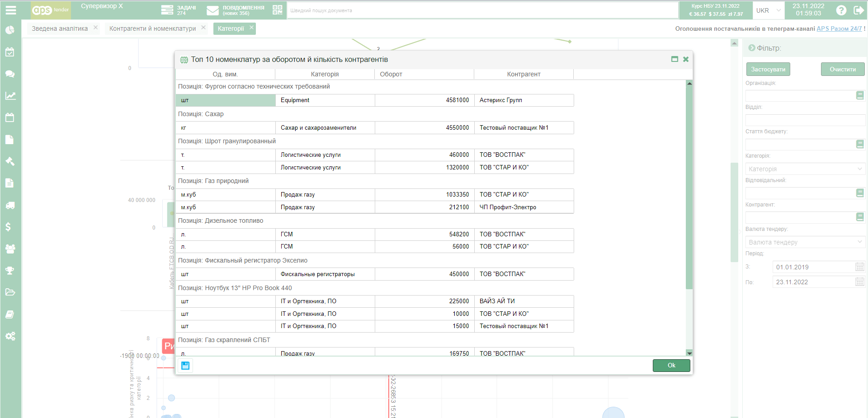
Task: Click the save floppy disk icon in dialog
Action: point(185,366)
